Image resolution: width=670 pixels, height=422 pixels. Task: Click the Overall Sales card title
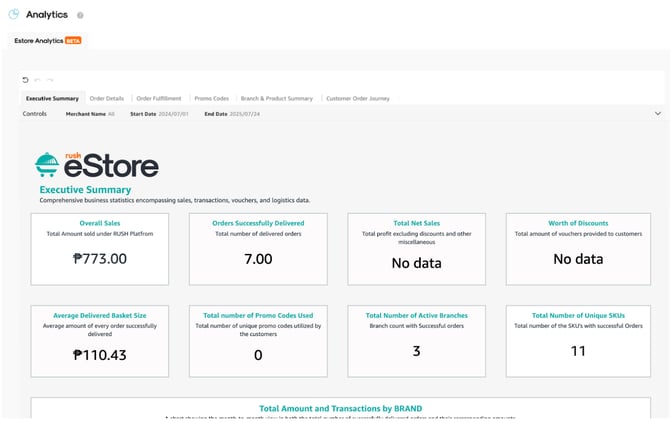point(100,223)
